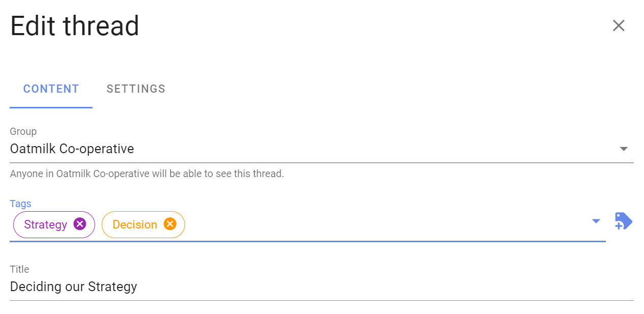Screen dimensions: 644x314
Task: Click the Title field label
Action: point(20,269)
